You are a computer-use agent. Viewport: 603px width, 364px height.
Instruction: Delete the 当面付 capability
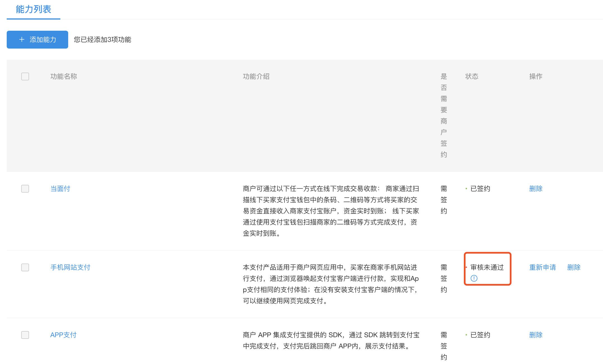point(536,188)
